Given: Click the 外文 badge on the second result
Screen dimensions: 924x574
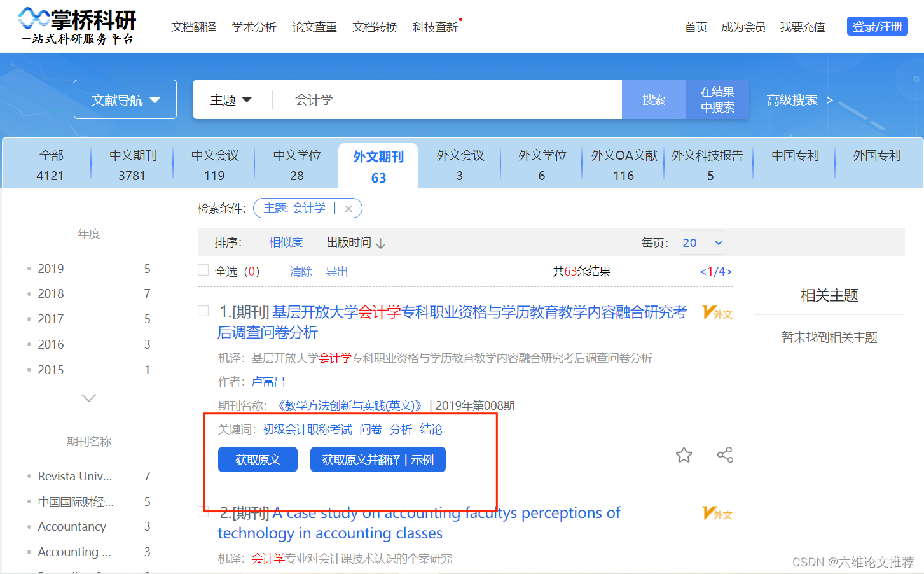Looking at the screenshot, I should pyautogui.click(x=717, y=513).
